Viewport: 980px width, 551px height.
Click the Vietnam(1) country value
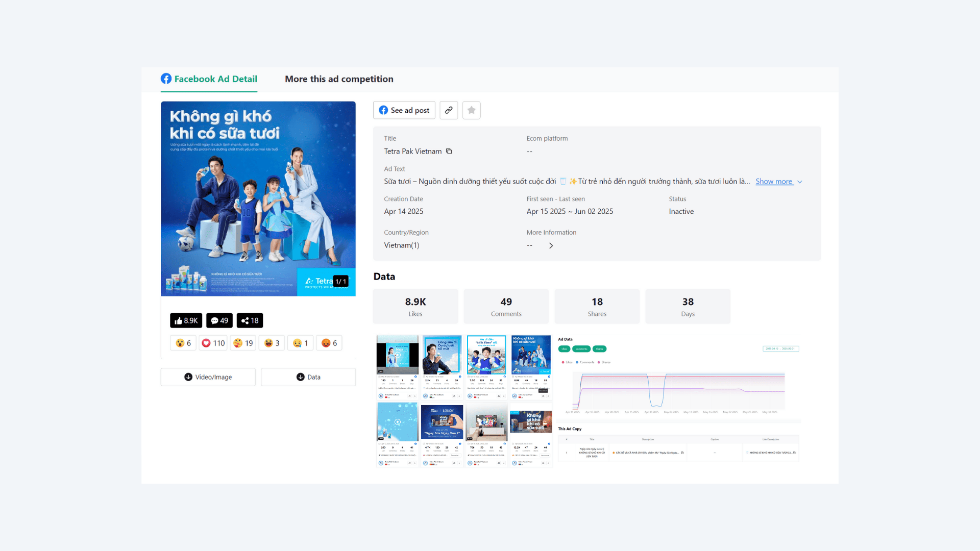pos(402,245)
